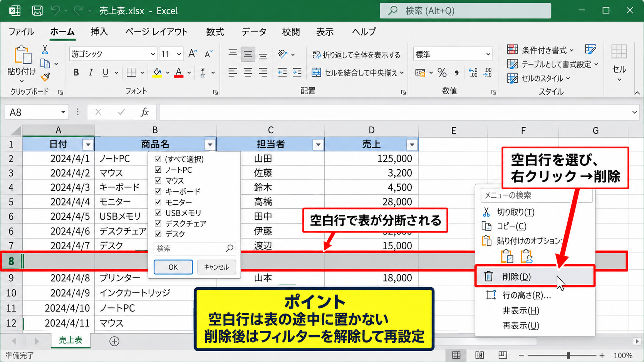This screenshot has width=644, height=362.
Task: Open the 挿入 ribbon tab
Action: (99, 32)
